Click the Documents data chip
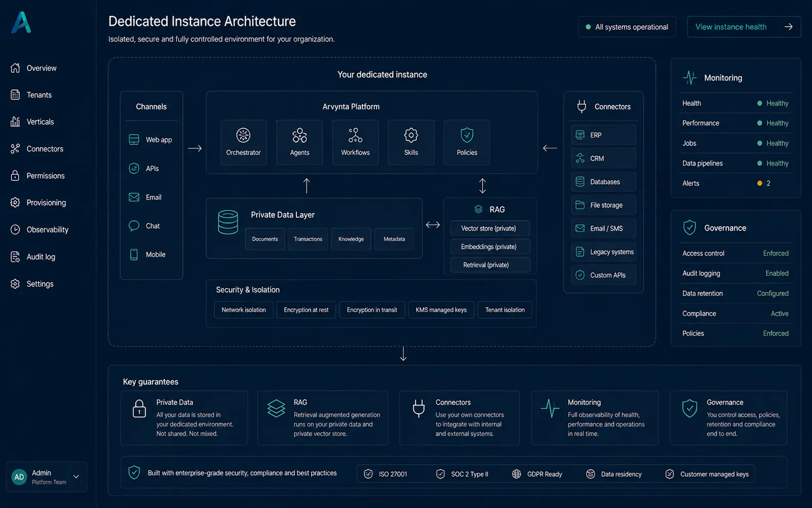Viewport: 812px width, 508px height. (265, 239)
